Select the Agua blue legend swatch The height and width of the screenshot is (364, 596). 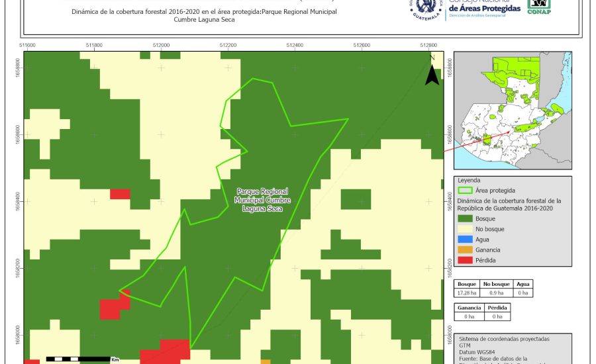pos(466,240)
